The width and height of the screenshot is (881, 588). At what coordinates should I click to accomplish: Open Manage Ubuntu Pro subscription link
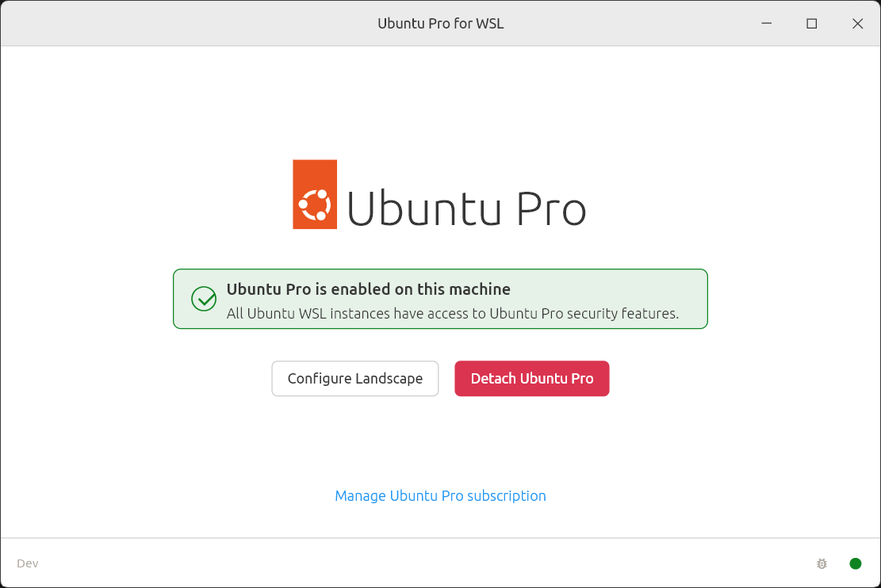click(440, 496)
